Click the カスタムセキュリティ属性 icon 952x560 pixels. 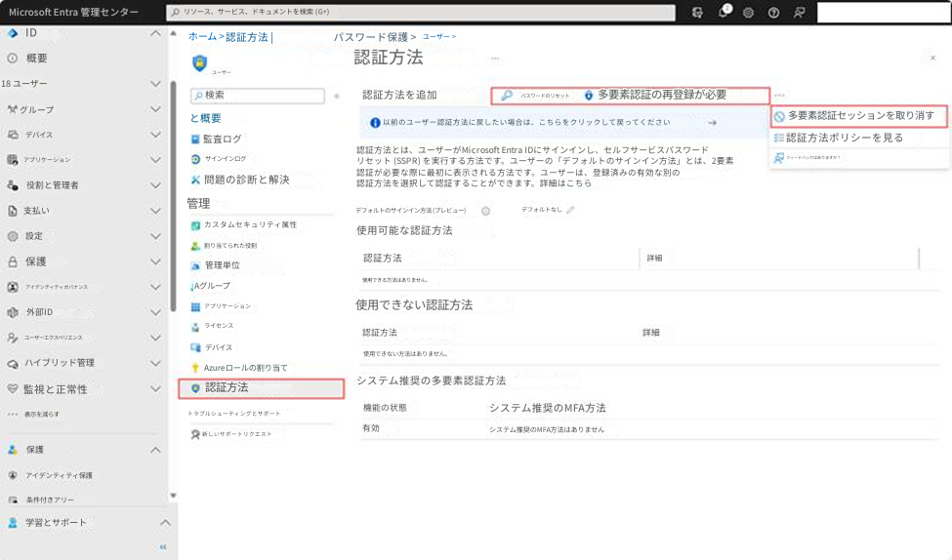[195, 225]
